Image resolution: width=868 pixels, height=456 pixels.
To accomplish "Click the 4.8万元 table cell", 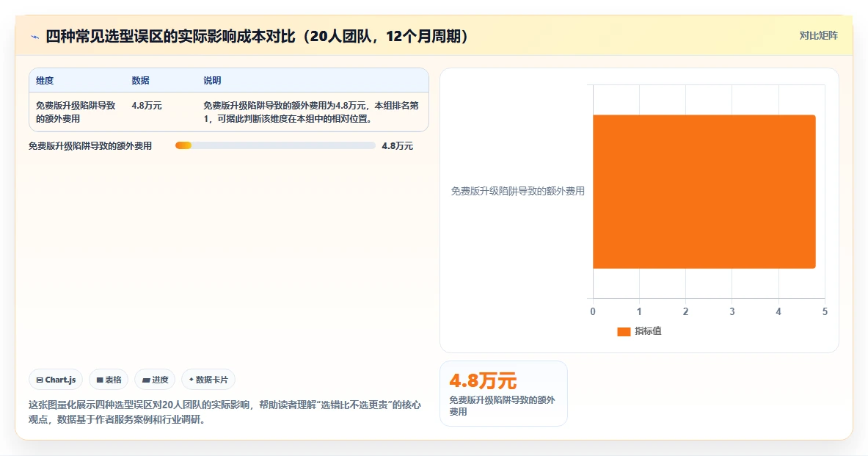I will (x=147, y=105).
